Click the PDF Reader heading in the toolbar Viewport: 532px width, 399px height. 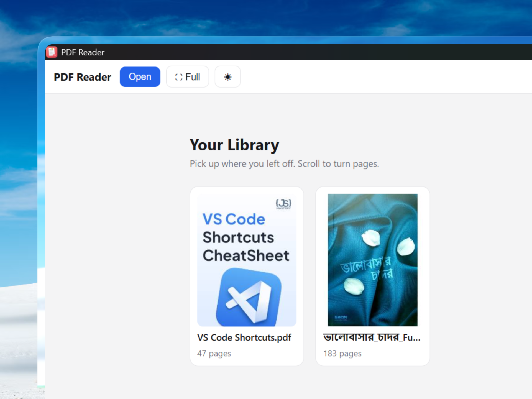click(x=82, y=77)
